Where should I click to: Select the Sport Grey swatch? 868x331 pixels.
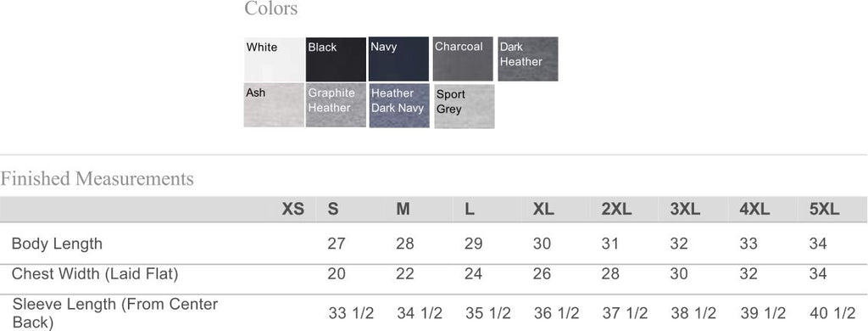point(465,106)
